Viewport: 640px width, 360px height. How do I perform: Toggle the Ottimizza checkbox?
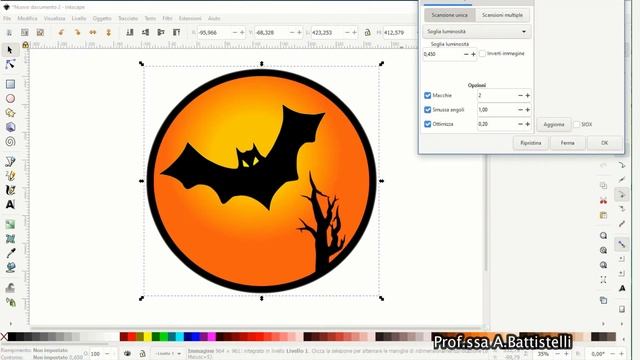point(427,124)
